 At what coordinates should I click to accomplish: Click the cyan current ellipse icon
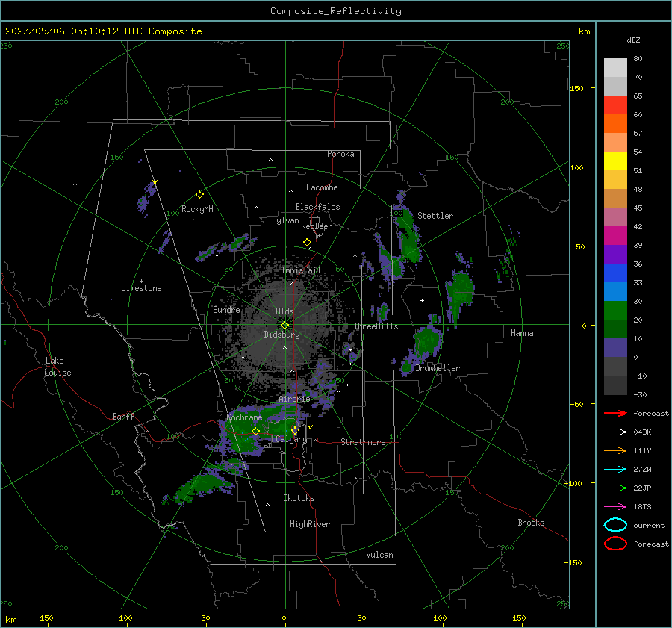pos(615,525)
